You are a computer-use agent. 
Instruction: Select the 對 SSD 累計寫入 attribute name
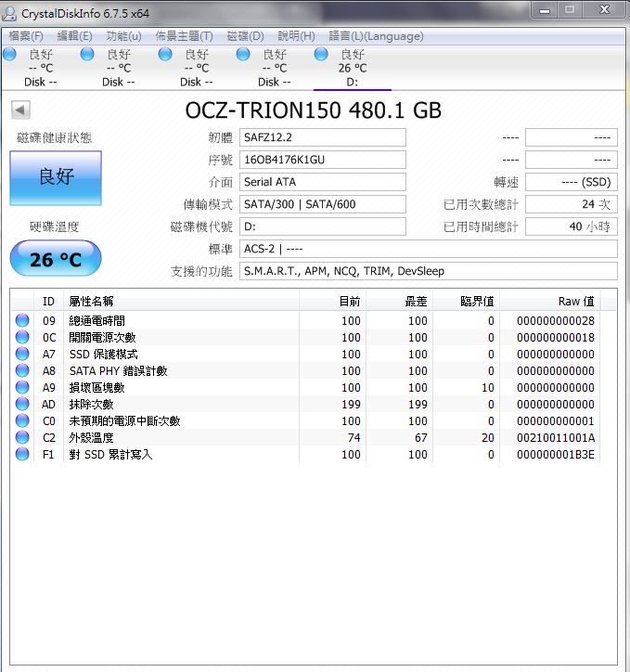110,454
